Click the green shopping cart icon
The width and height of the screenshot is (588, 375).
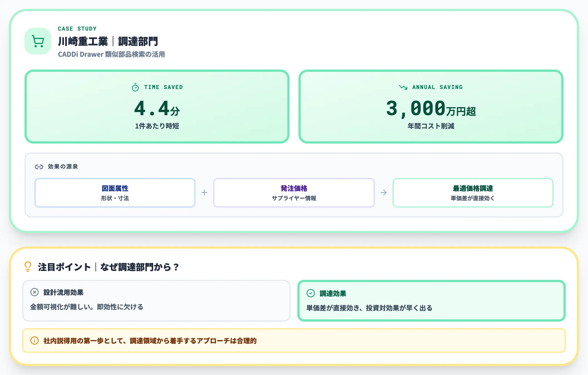point(37,41)
